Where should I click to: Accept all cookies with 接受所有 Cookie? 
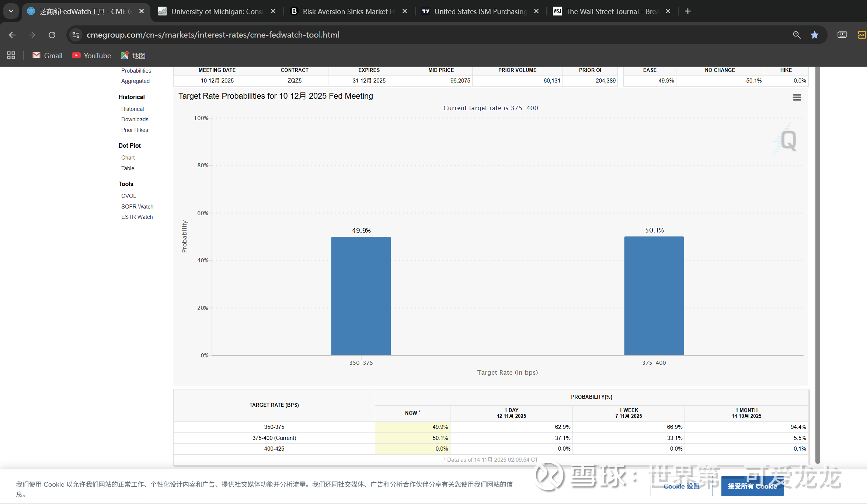pos(752,486)
